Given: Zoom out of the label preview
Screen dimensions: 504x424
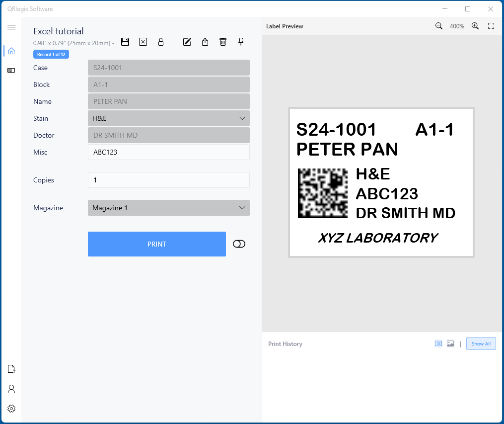Looking at the screenshot, I should pos(439,26).
